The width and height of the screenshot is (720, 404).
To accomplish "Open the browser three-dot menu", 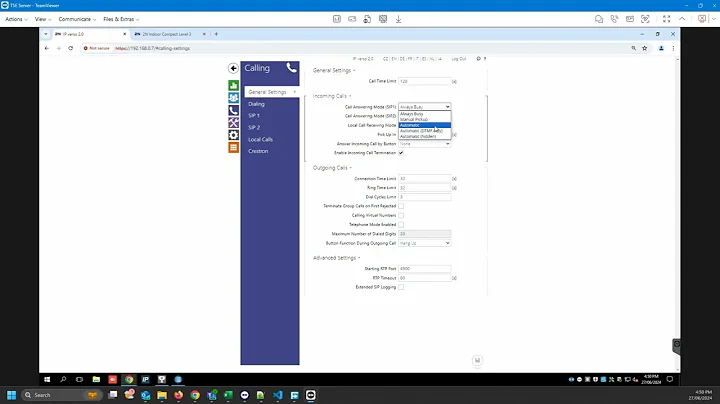I will (673, 48).
